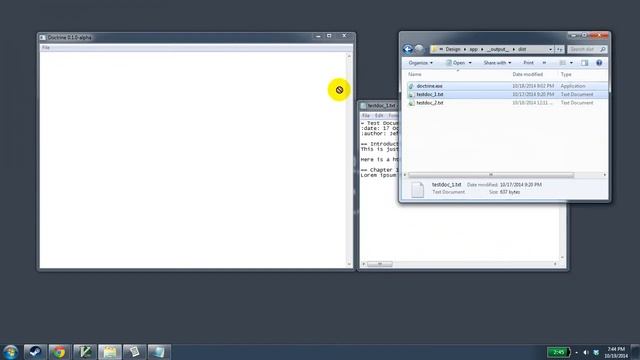Click dist folder in address breadcrumb
640x360 pixels.
pos(522,49)
